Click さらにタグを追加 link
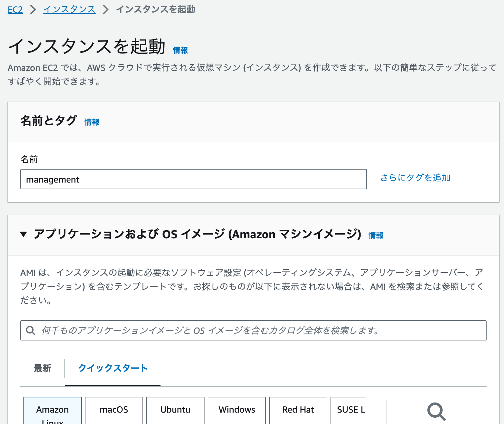Image resolution: width=504 pixels, height=424 pixels. [415, 178]
